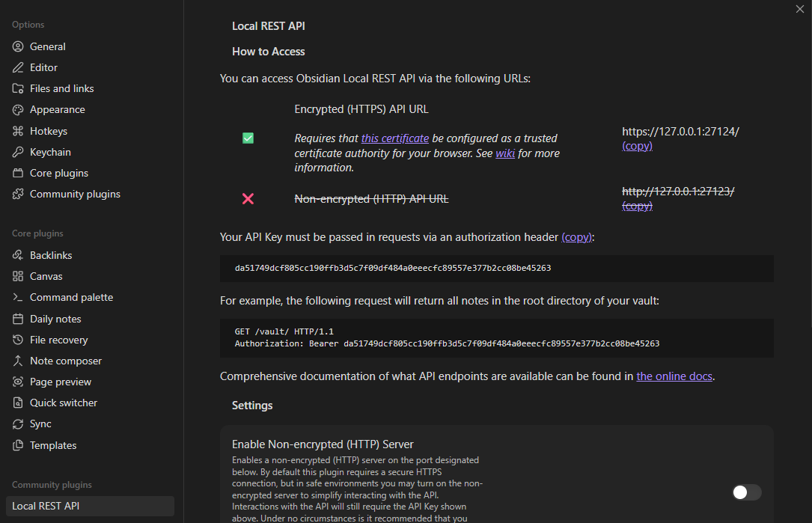Click the Core plugins box icon
This screenshot has height=523, width=812.
[18, 173]
